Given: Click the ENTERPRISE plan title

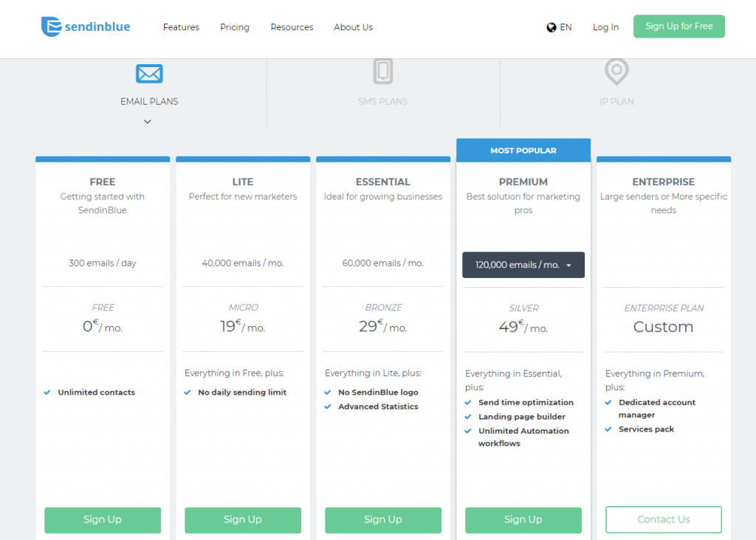Looking at the screenshot, I should 664,182.
